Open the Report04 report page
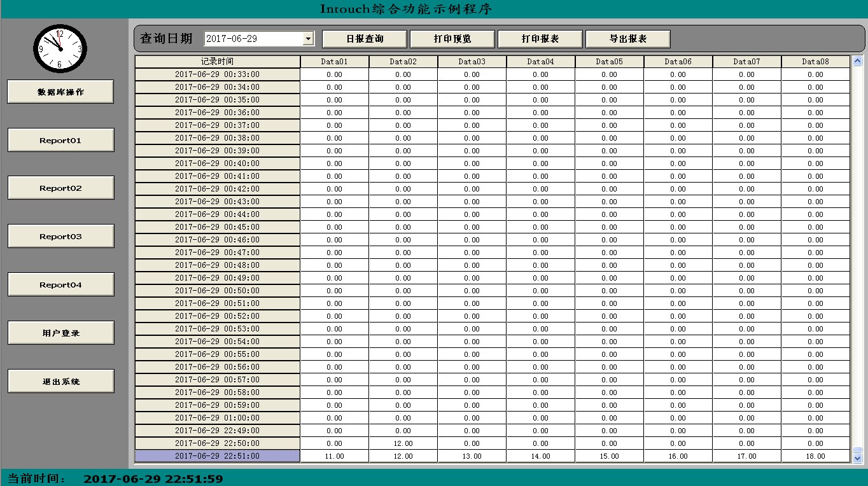This screenshot has height=486, width=868. (60, 284)
